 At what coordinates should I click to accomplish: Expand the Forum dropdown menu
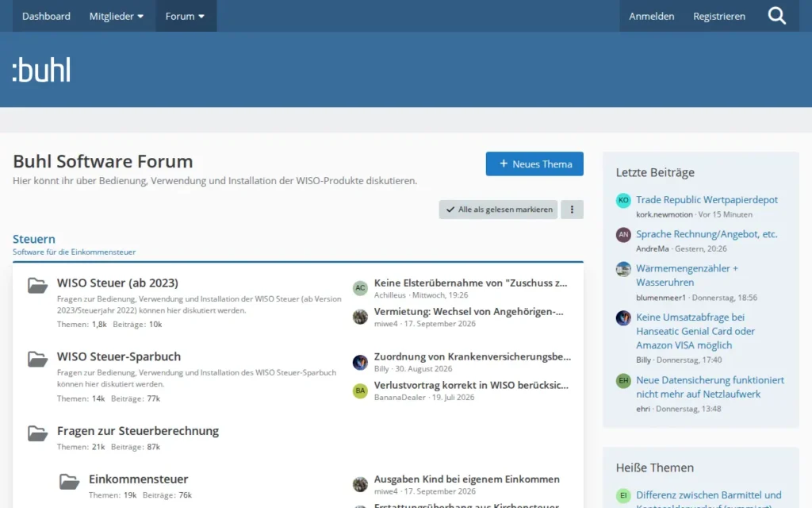coord(185,16)
